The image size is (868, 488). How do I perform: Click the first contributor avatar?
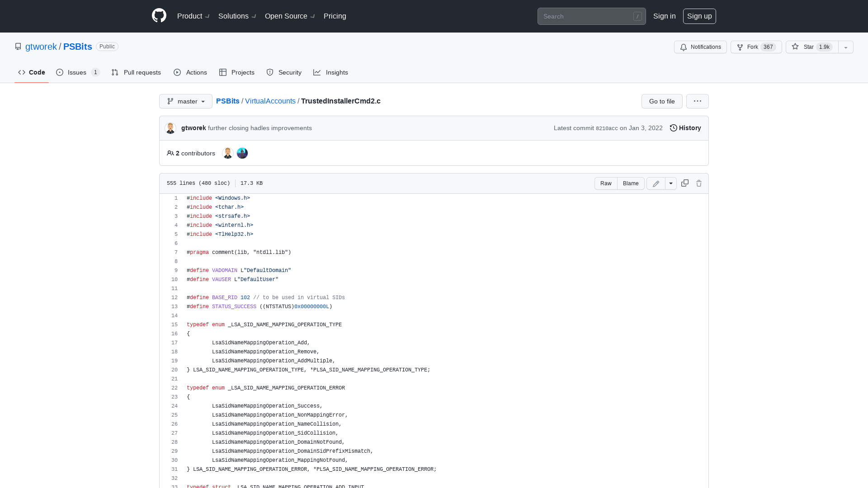[228, 153]
